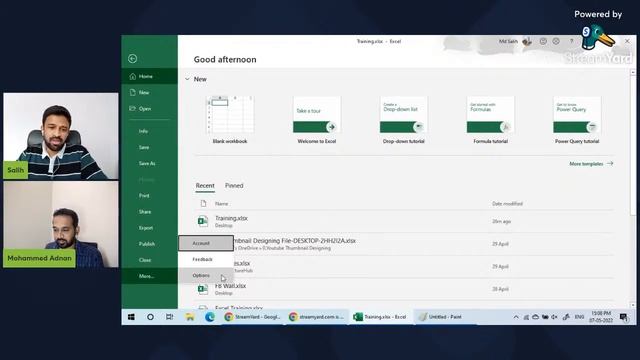Open the Share option

(149, 212)
